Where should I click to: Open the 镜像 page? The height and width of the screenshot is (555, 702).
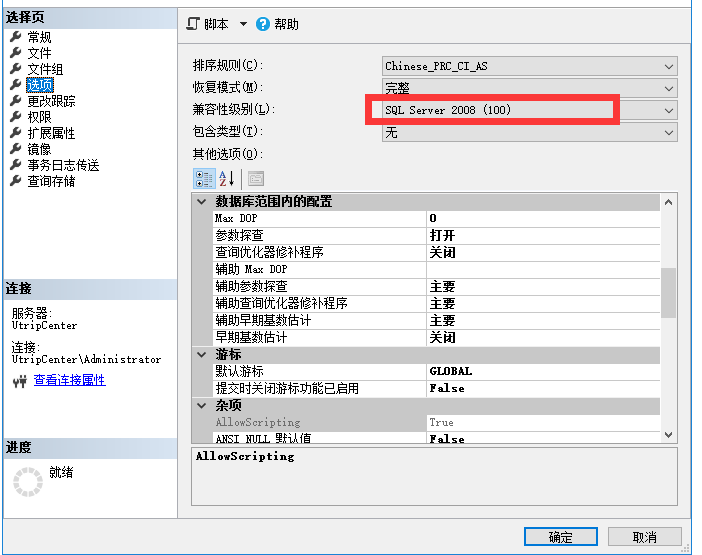pyautogui.click(x=39, y=149)
